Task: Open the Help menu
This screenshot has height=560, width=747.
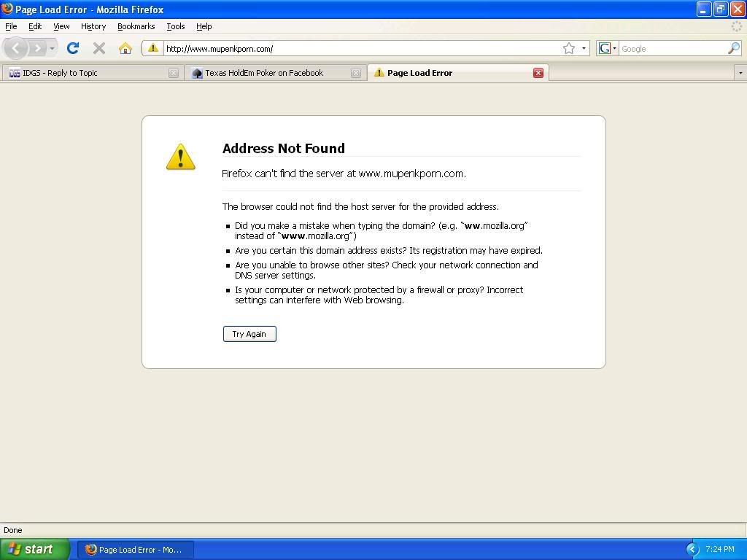Action: pos(204,27)
